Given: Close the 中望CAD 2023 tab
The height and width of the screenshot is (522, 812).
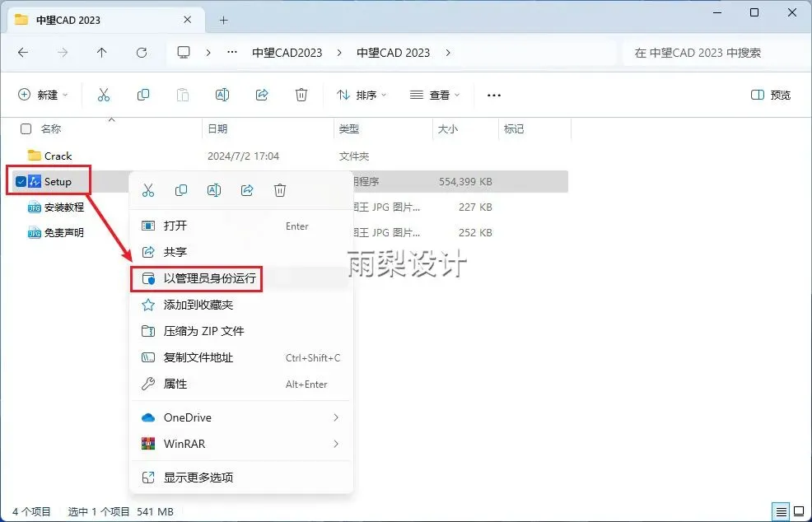Looking at the screenshot, I should [188, 20].
